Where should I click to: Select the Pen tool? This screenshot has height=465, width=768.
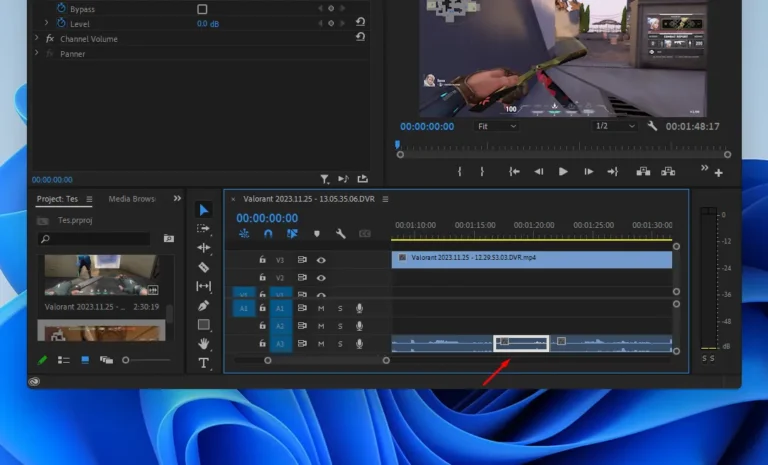click(x=204, y=305)
